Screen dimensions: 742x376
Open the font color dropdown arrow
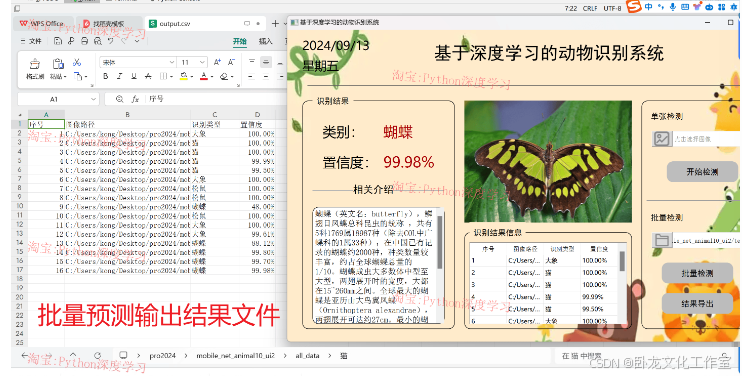(211, 77)
